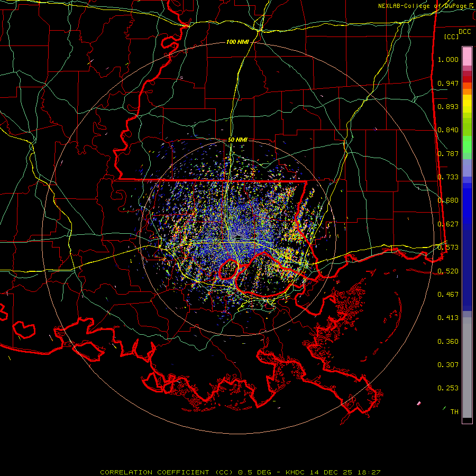476x476 pixels.
Task: Pick the bright green swatch on color bar
Action: pos(467,144)
